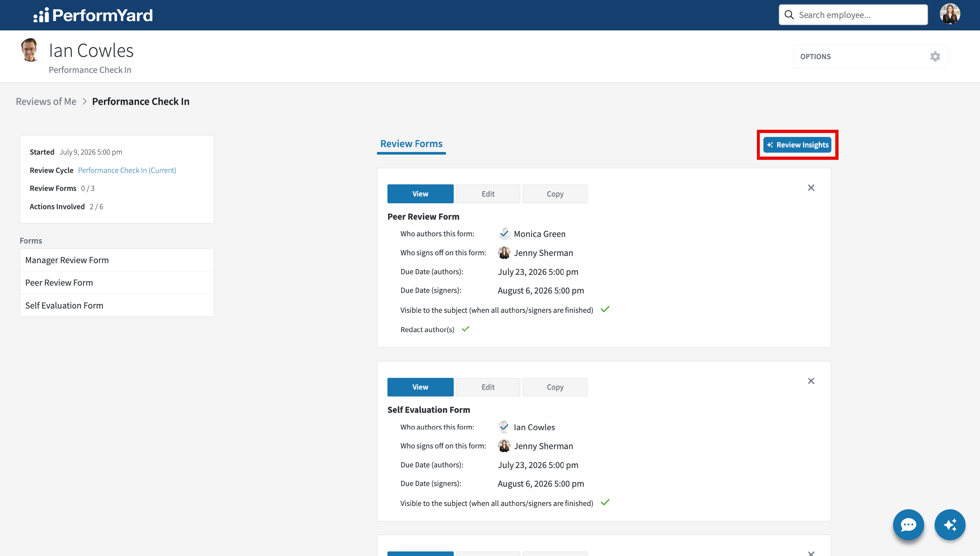This screenshot has width=980, height=556.
Task: Click the Started date July 9, 2026
Action: click(91, 152)
